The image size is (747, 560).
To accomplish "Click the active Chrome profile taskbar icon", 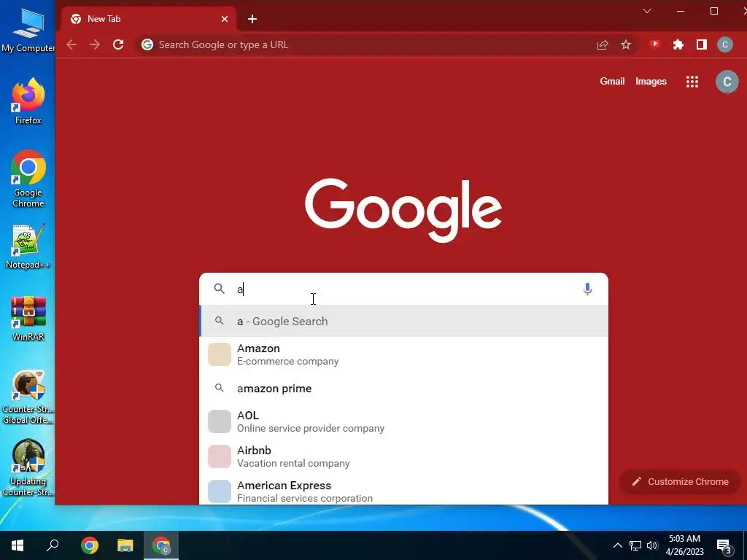I will [161, 545].
